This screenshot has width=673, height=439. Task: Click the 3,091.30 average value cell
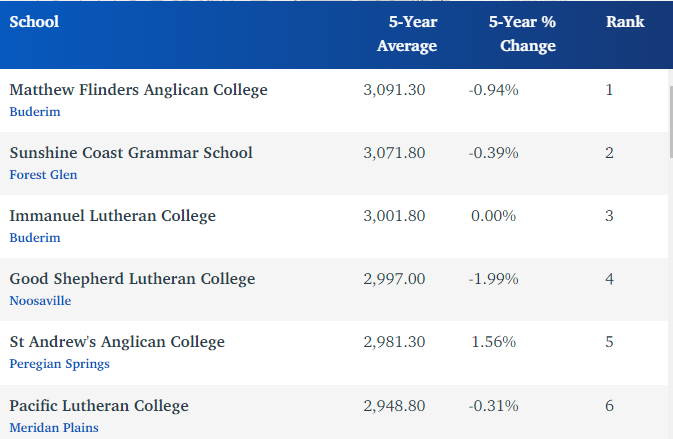[x=394, y=90]
